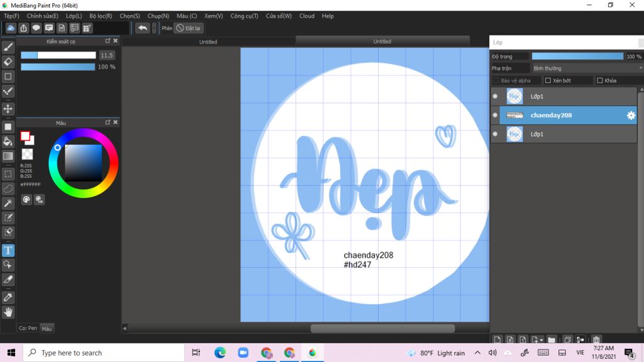This screenshot has width=644, height=362.
Task: Choose the Operation tool below Text
Action: pos(8,265)
